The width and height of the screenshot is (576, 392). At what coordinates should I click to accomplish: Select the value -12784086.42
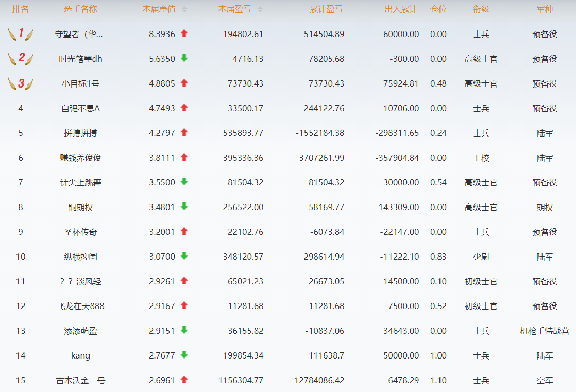(317, 381)
